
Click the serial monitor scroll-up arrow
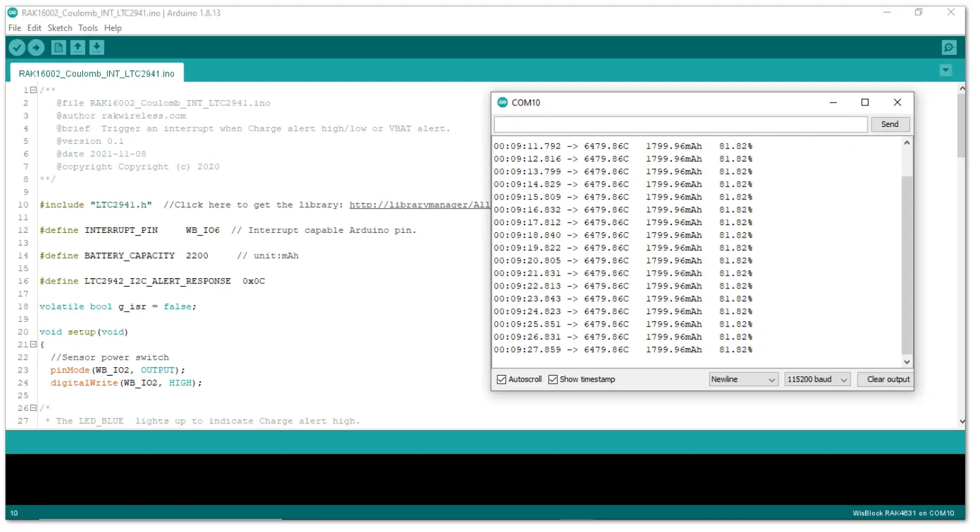[x=906, y=143]
